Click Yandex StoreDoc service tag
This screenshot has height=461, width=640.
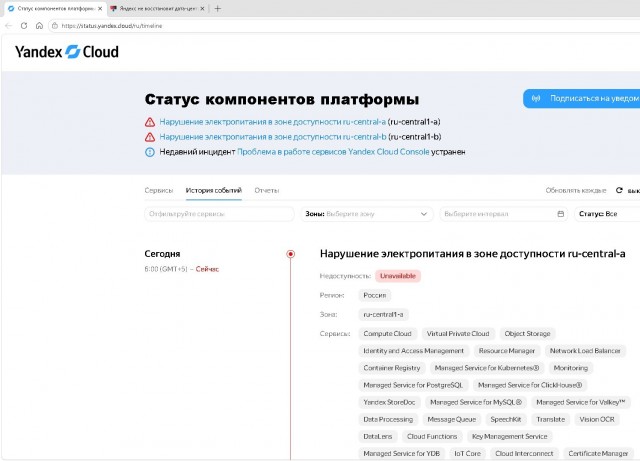click(389, 402)
